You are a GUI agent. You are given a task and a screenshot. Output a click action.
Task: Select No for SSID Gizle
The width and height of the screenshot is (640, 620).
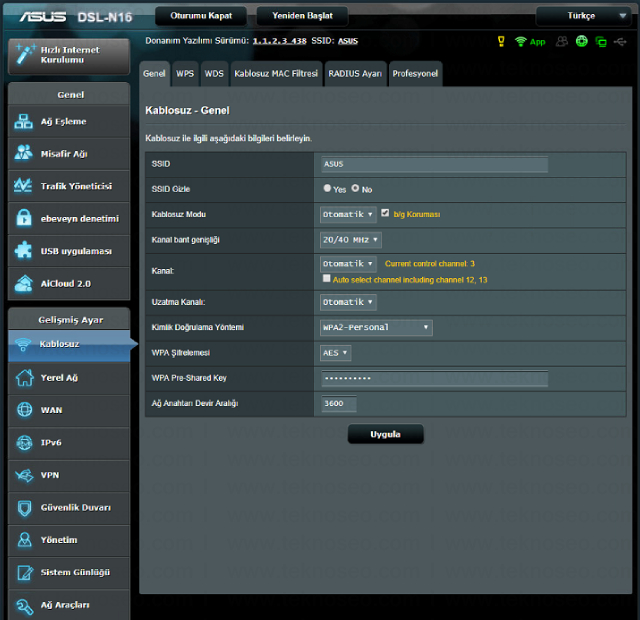(x=356, y=188)
